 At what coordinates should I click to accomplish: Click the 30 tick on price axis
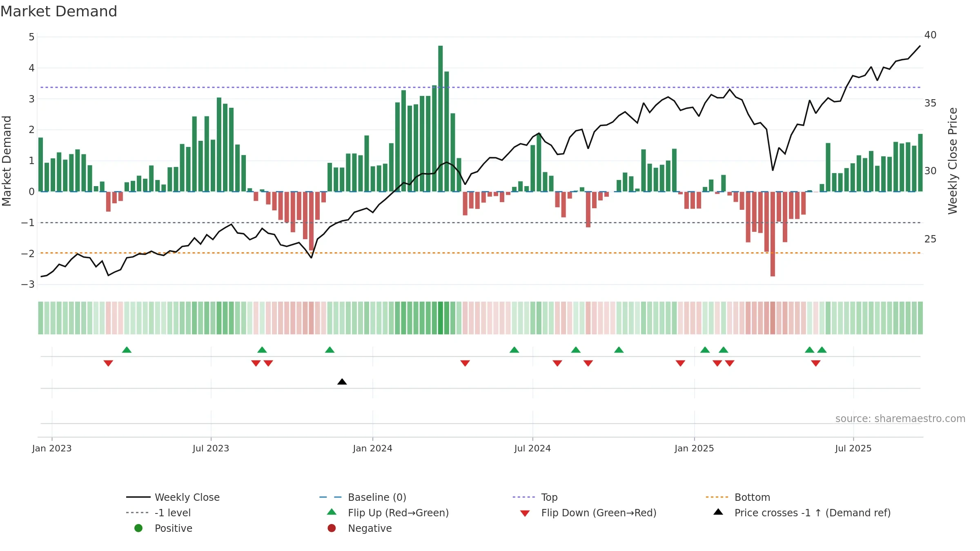pos(931,171)
